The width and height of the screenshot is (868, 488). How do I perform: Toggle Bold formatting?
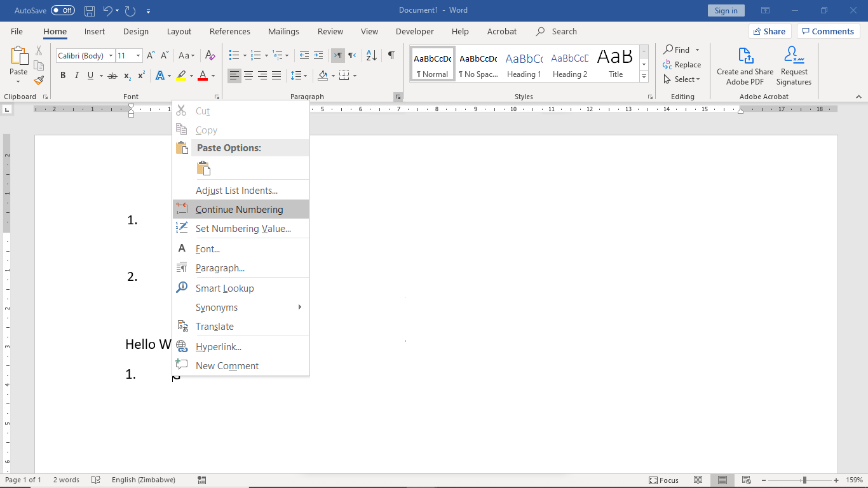coord(63,76)
